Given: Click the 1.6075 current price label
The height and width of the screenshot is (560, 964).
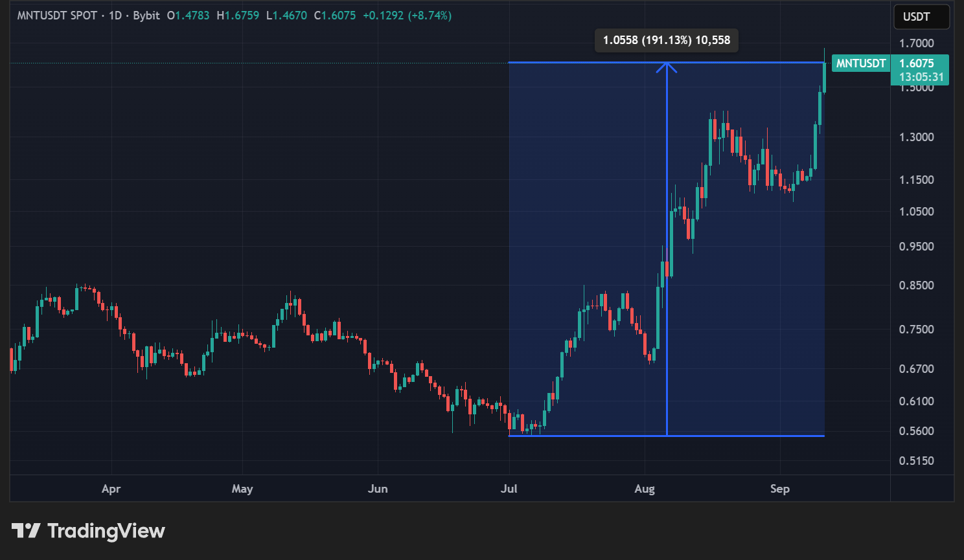Looking at the screenshot, I should (916, 63).
